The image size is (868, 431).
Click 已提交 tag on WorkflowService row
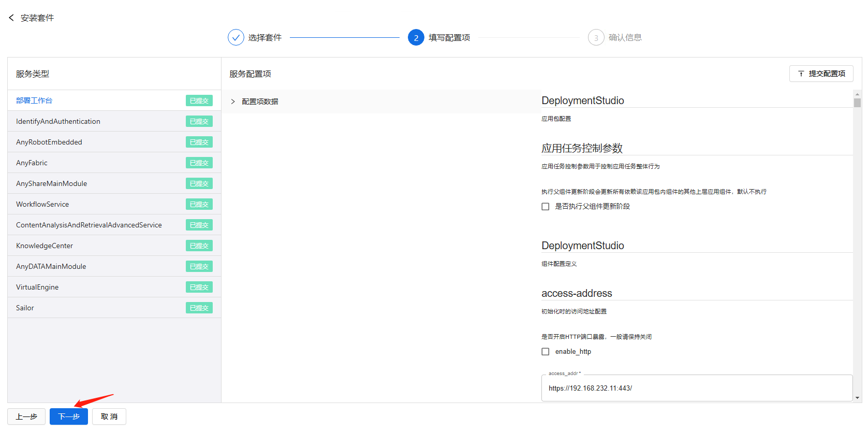pyautogui.click(x=199, y=204)
